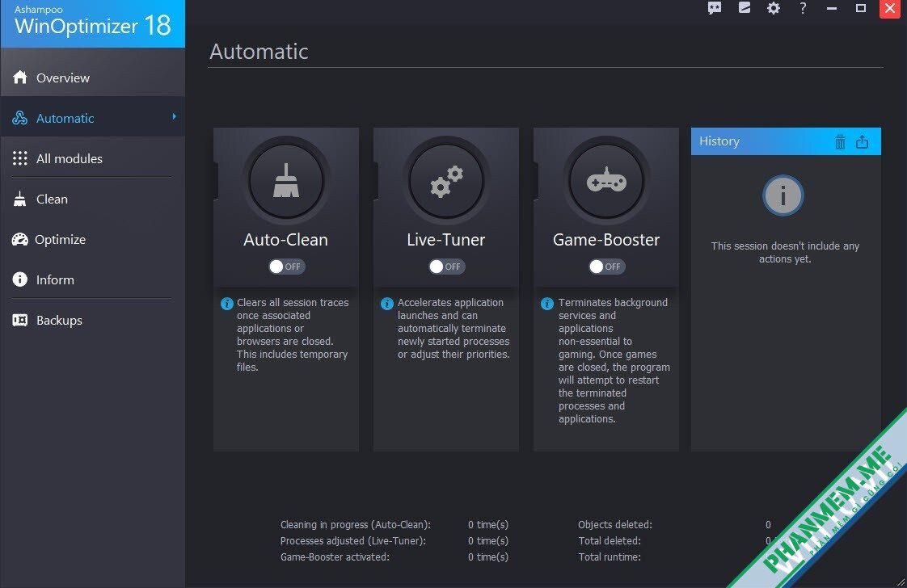
Task: Export history with the share icon
Action: 862,141
